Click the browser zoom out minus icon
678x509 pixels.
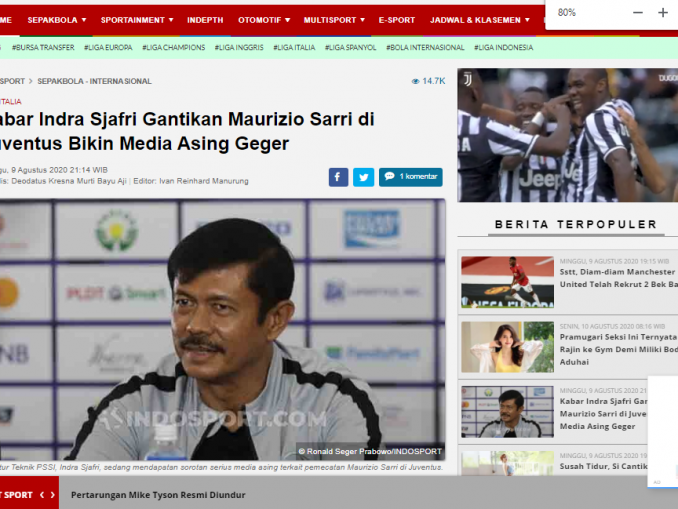click(637, 13)
